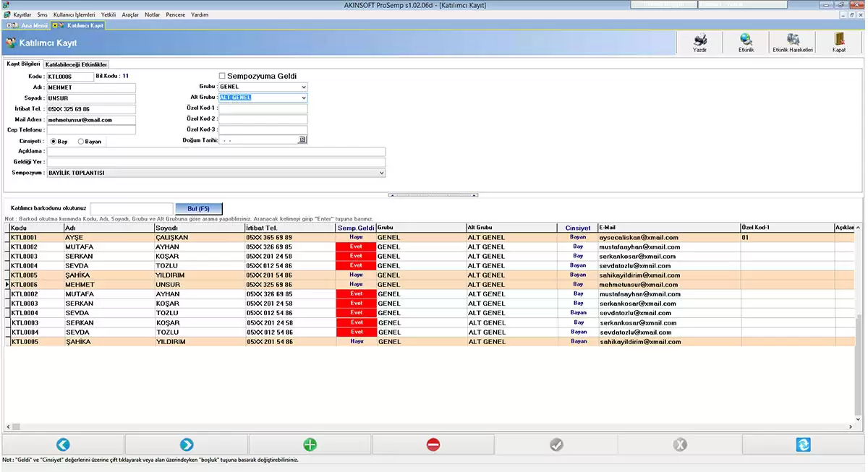Open the Etkinlik globe icon
Image resolution: width=868 pixels, height=472 pixels.
click(746, 41)
